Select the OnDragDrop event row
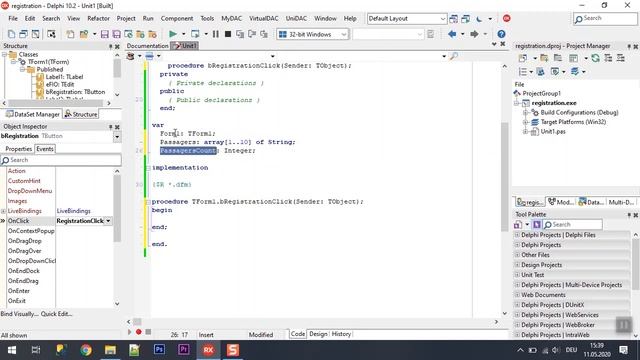Image resolution: width=640 pixels, height=360 pixels. 60,241
